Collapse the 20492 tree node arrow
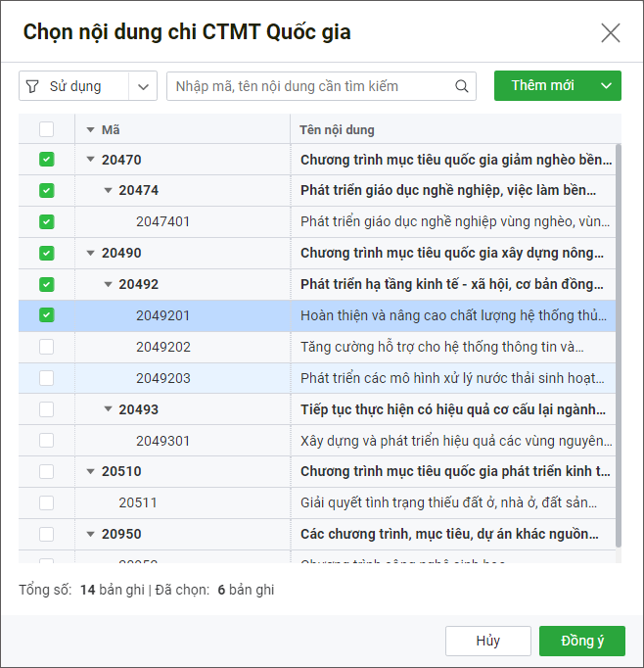The width and height of the screenshot is (644, 668). tap(109, 284)
